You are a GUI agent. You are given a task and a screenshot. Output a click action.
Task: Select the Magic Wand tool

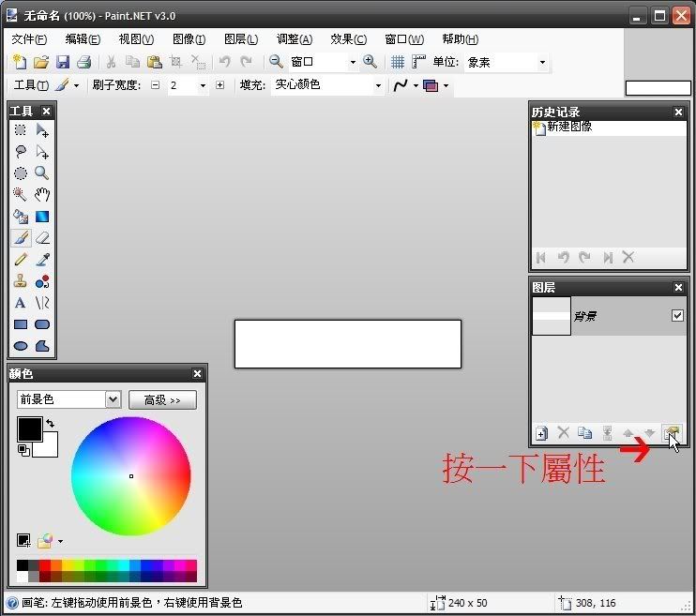21,194
